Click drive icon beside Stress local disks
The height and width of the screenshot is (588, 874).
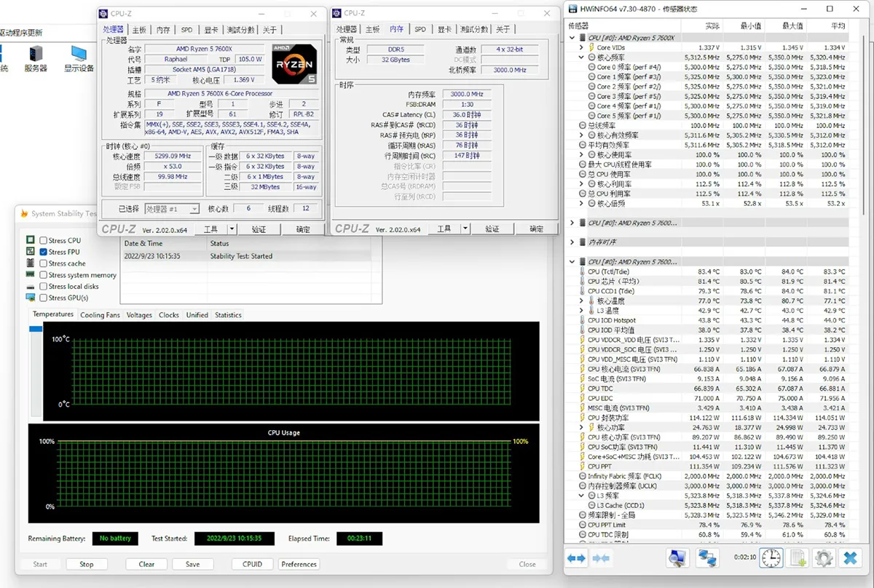(31, 286)
